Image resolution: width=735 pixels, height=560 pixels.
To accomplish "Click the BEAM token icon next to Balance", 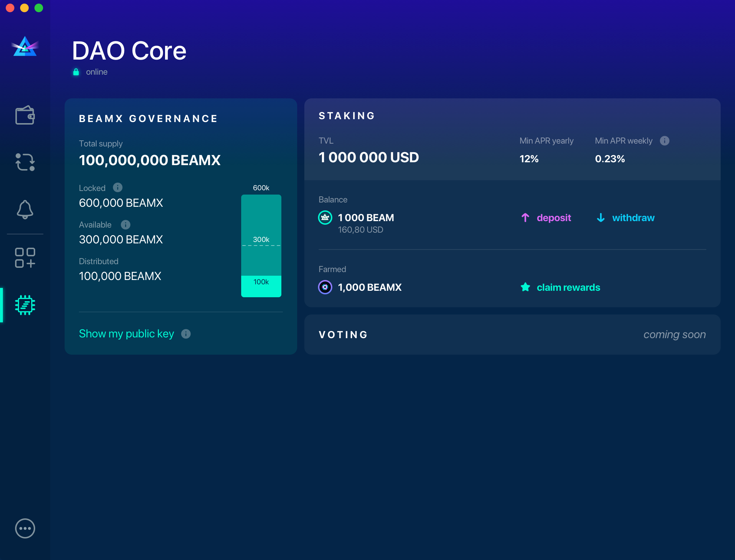I will [325, 218].
